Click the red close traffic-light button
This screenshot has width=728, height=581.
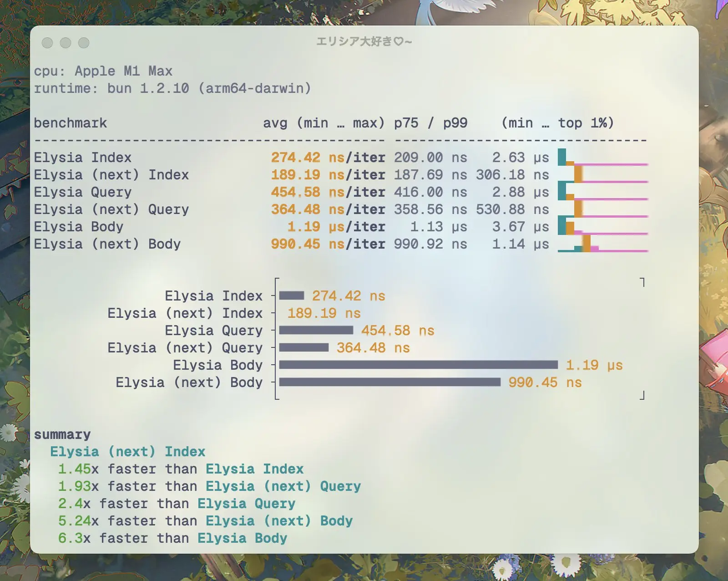[47, 43]
